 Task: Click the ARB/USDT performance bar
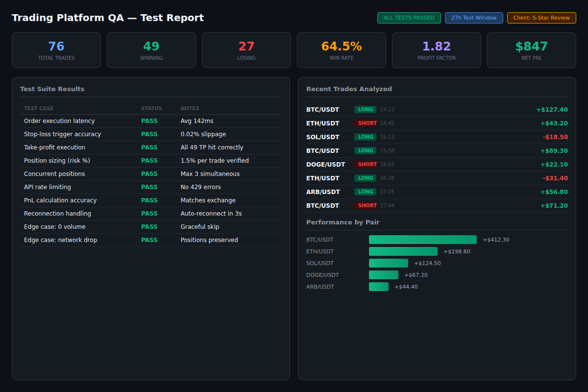[379, 287]
